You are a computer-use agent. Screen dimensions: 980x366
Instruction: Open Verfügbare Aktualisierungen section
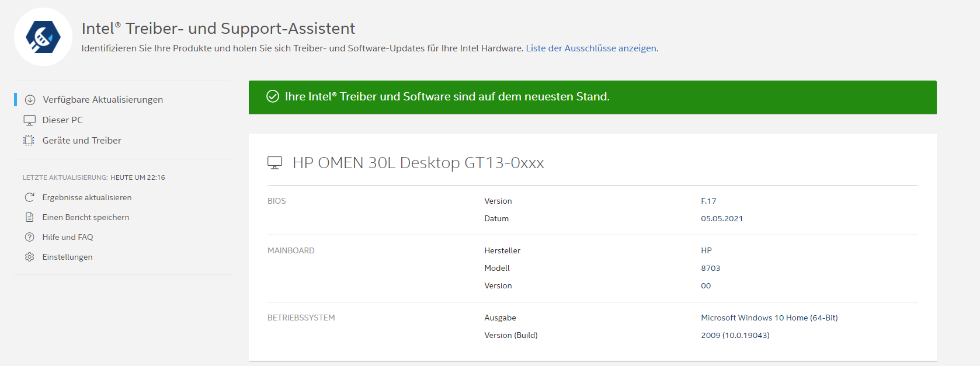[x=103, y=100]
